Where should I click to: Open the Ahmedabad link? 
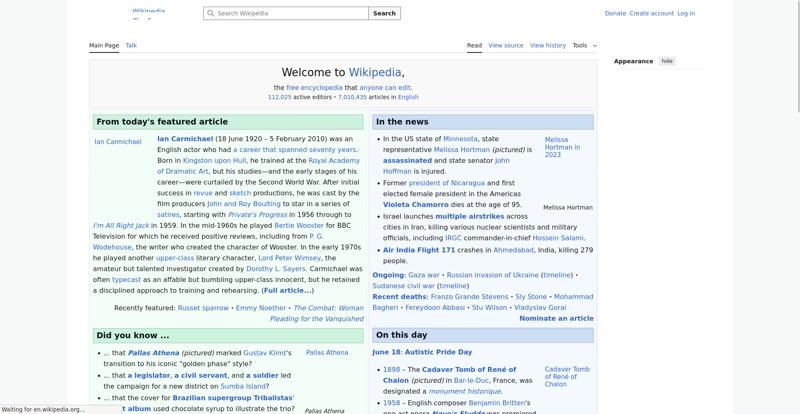pos(513,250)
